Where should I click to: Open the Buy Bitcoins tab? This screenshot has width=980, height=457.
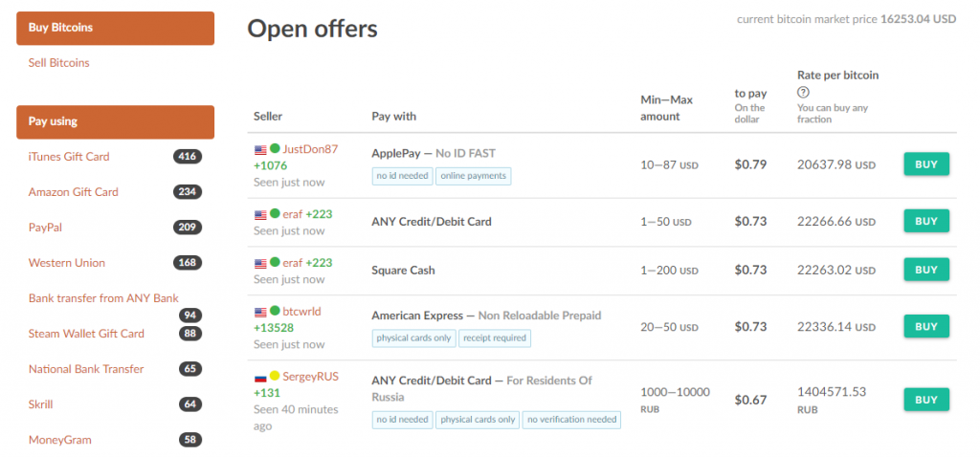pos(116,28)
